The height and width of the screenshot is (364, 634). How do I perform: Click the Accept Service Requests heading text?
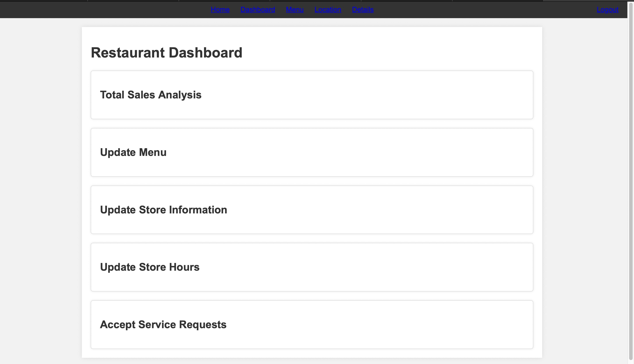163,324
